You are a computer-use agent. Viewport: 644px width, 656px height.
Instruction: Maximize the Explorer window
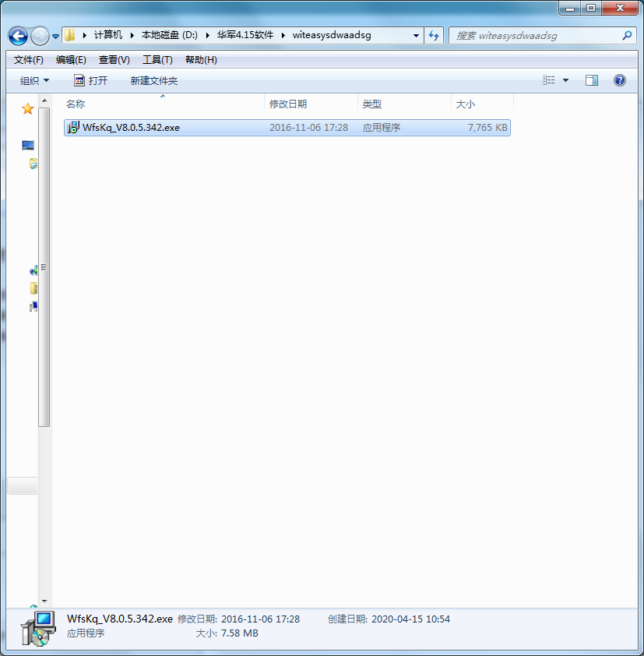pyautogui.click(x=591, y=8)
